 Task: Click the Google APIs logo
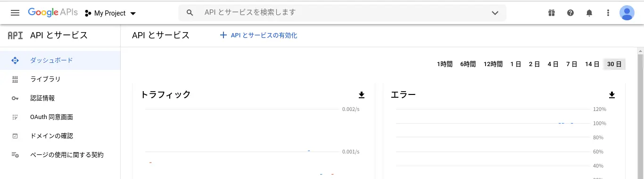tap(53, 13)
